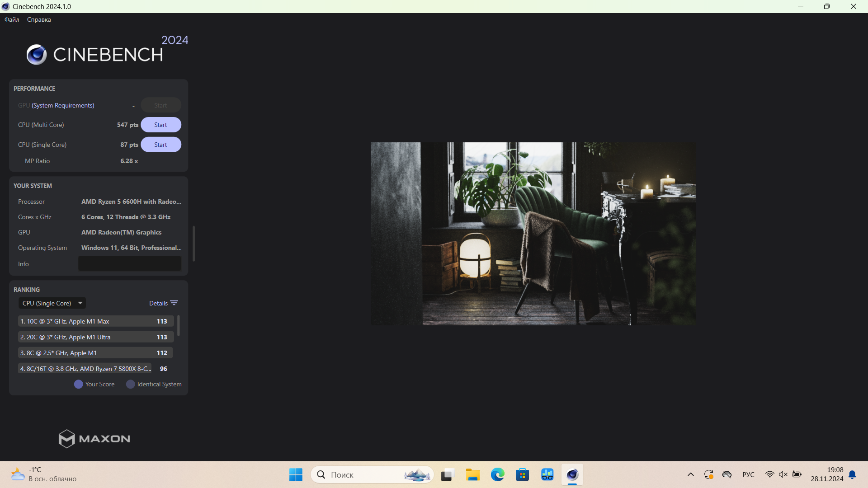Click the Details filter icon
The height and width of the screenshot is (488, 868).
[x=174, y=303]
